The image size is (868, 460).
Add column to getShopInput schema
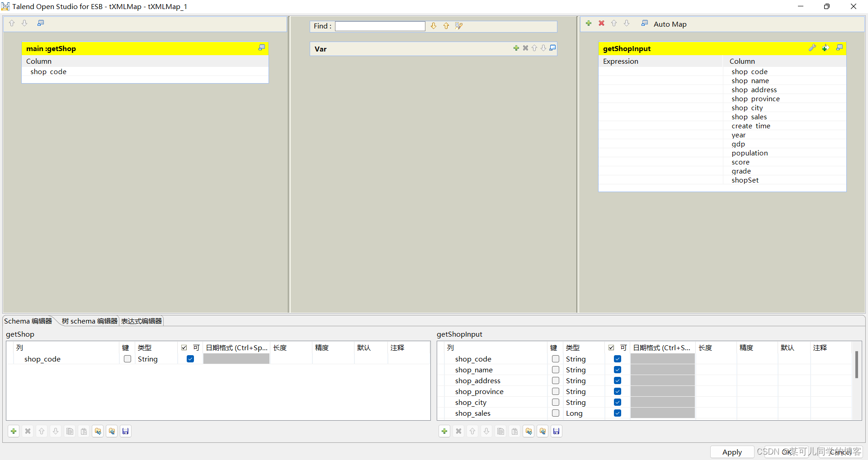tap(444, 431)
